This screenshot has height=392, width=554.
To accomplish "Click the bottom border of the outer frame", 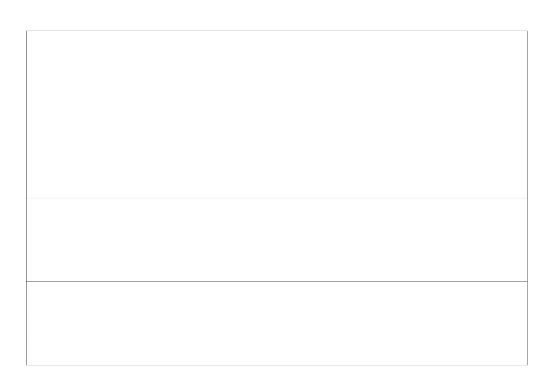I will [277, 365].
